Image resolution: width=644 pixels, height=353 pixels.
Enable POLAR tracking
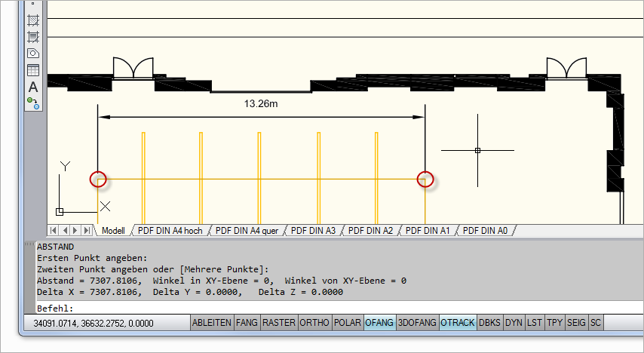coord(347,323)
